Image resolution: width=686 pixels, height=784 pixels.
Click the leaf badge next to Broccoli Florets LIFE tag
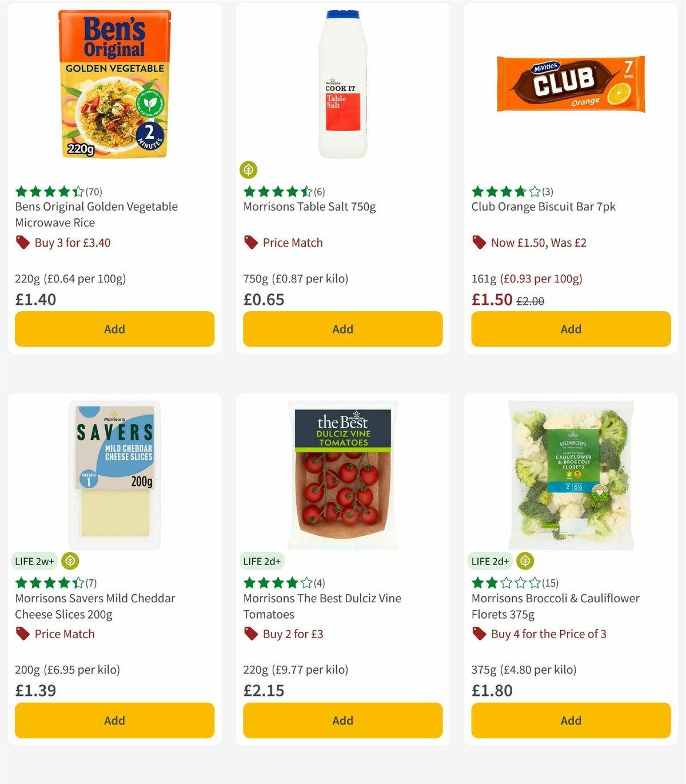[524, 561]
